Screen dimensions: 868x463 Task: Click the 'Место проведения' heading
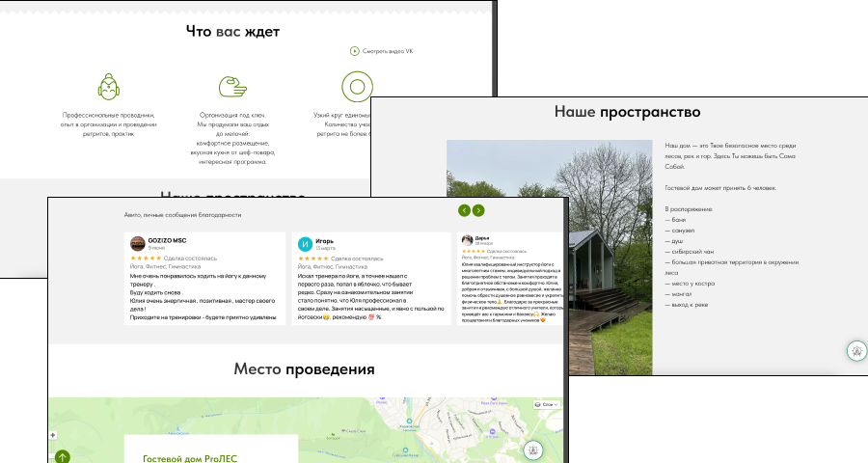pos(304,368)
